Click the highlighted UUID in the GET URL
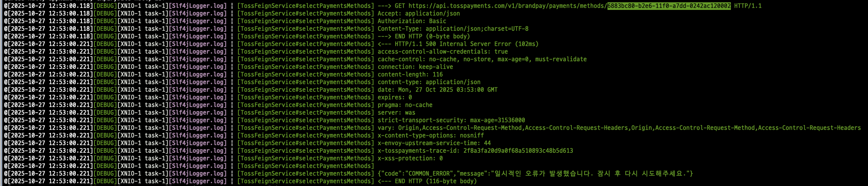868x186 pixels. tap(669, 6)
